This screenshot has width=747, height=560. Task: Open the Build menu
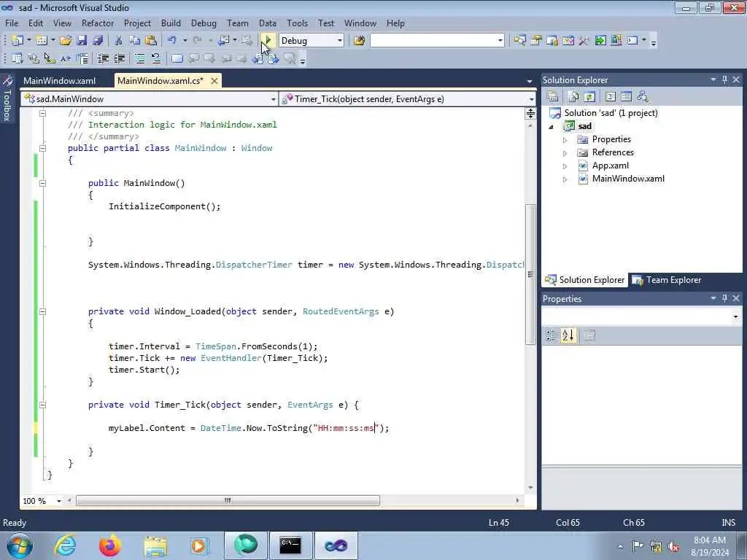point(171,23)
